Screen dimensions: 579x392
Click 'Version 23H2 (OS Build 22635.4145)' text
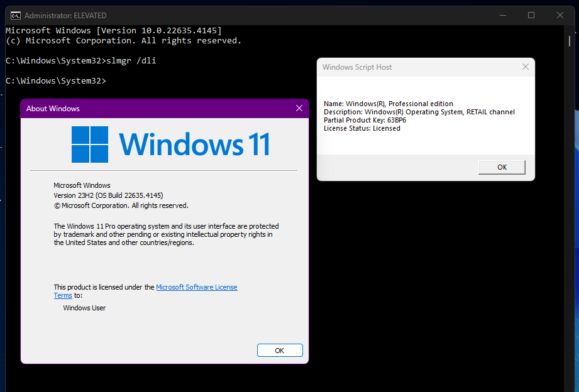click(x=108, y=195)
